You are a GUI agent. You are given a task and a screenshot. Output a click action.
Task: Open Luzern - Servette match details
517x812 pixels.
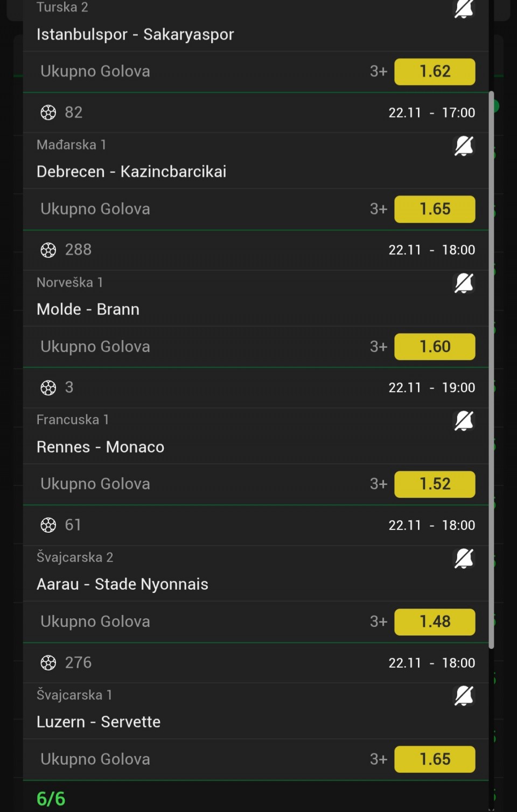point(99,722)
